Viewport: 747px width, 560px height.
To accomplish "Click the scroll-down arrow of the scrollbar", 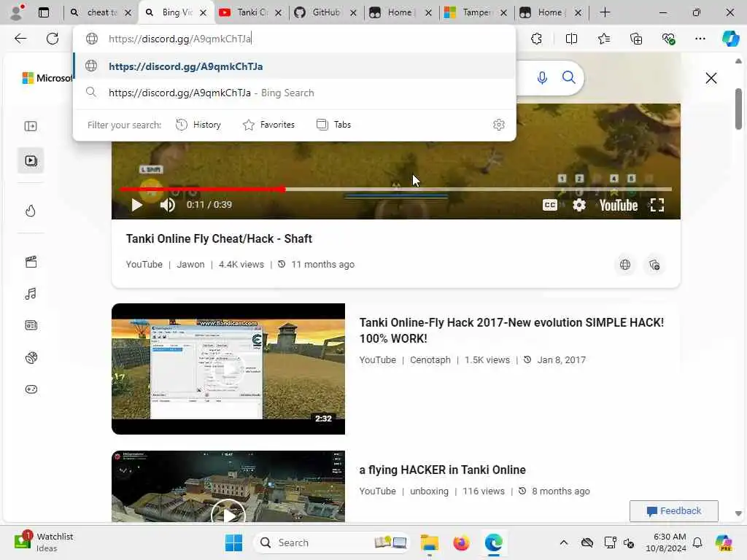I will 738,513.
